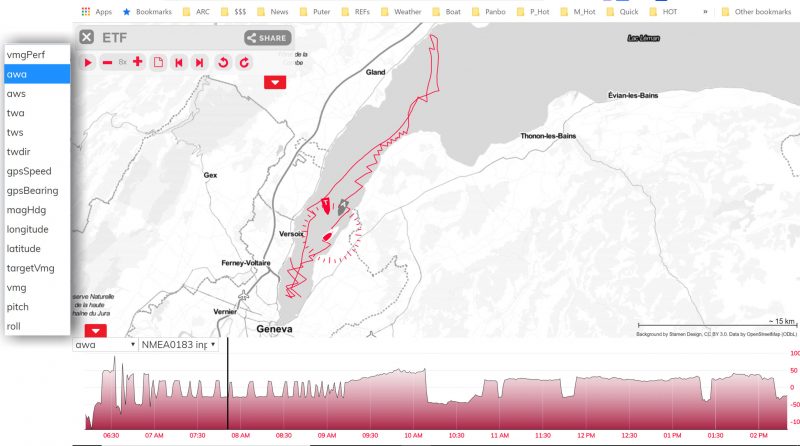Expand the red dropdown above the graph
Viewport: 800px width, 446px height.
[95, 331]
